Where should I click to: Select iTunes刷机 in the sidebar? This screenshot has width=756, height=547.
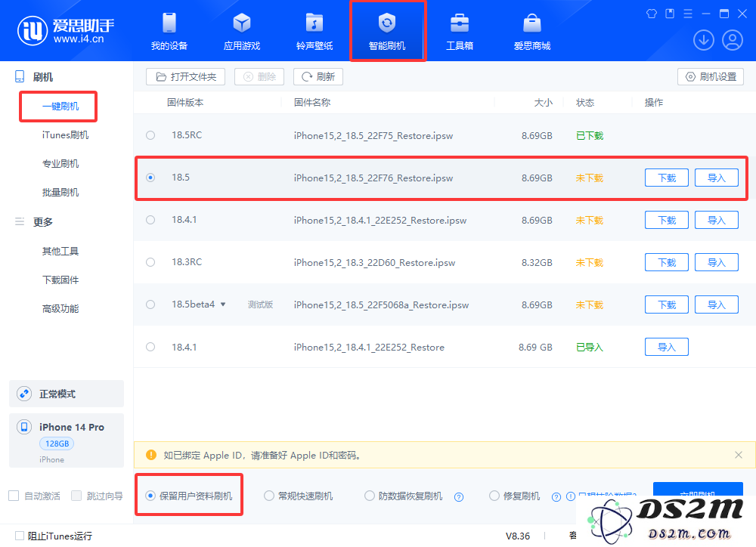65,135
